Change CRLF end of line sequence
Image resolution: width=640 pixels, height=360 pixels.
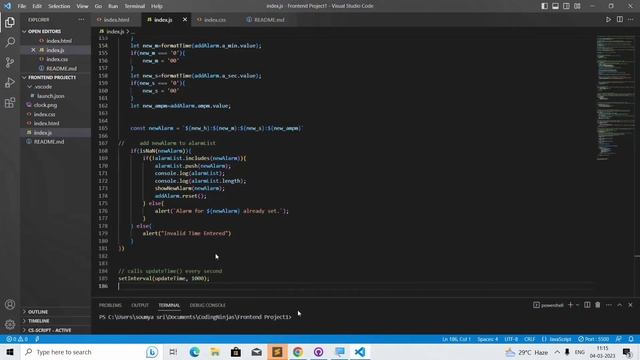(529, 339)
